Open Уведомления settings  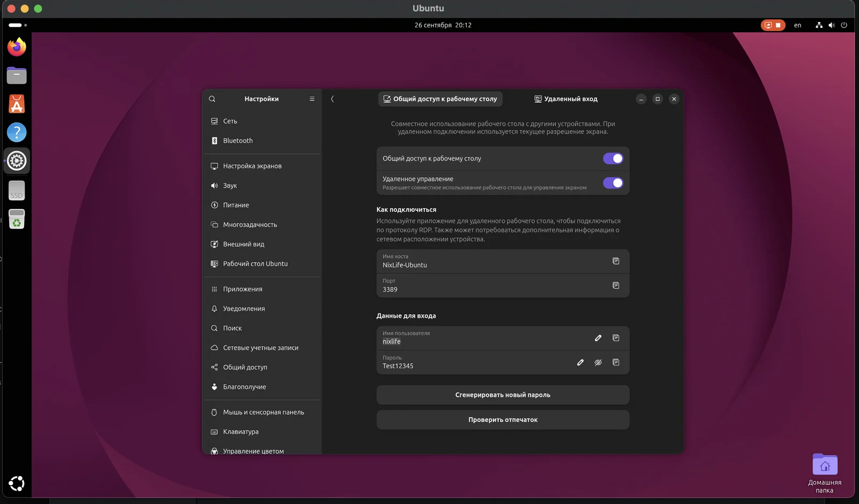[262, 309]
